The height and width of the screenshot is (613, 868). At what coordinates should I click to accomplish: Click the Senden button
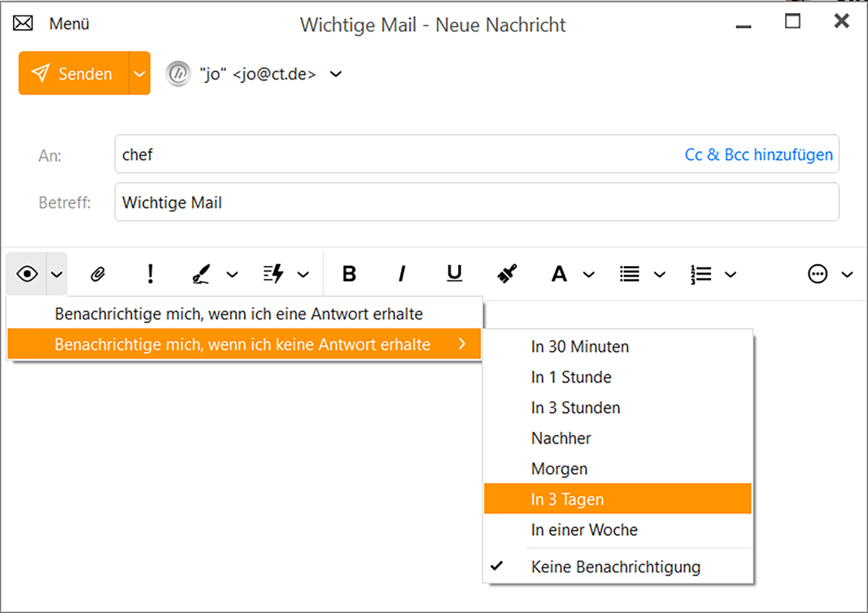pyautogui.click(x=74, y=74)
